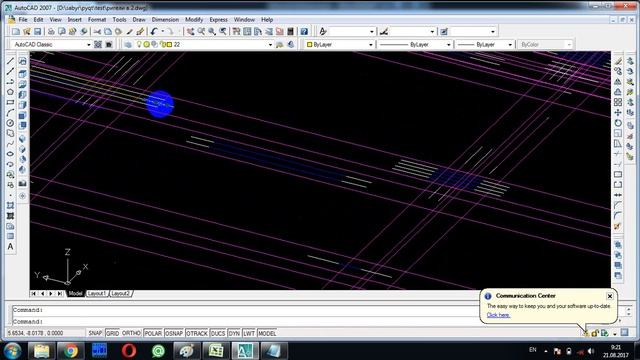Toggle ORTHO mode in status bar
The width and height of the screenshot is (640, 360).
131,333
